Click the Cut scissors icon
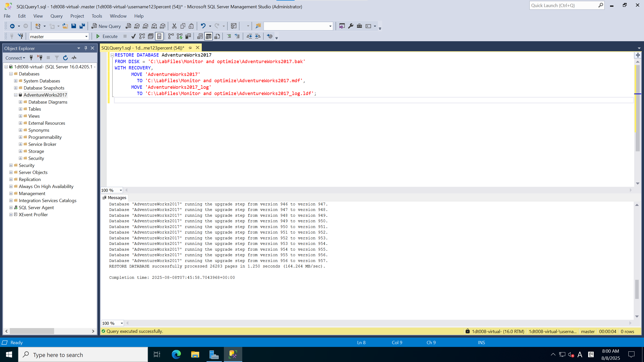This screenshot has height=362, width=644. coord(174,26)
